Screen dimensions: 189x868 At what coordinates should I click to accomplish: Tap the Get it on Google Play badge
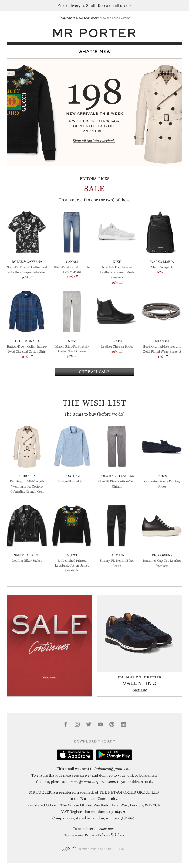coord(114,754)
